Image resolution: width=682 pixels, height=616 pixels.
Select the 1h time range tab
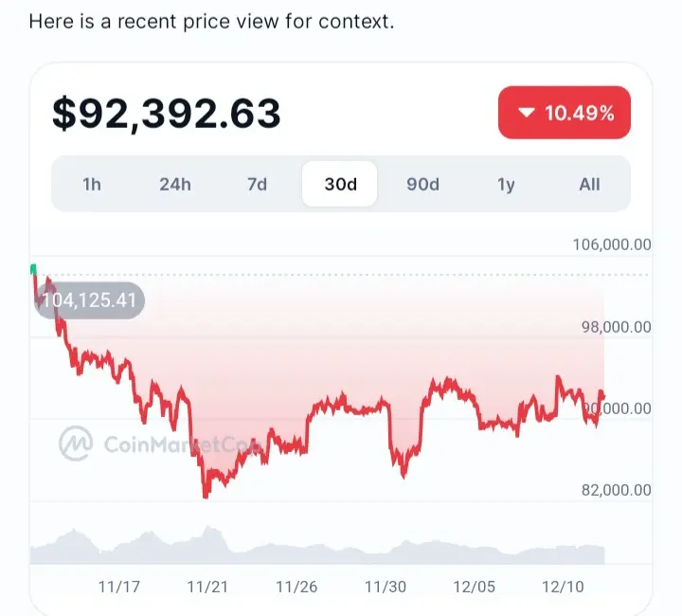click(x=92, y=184)
